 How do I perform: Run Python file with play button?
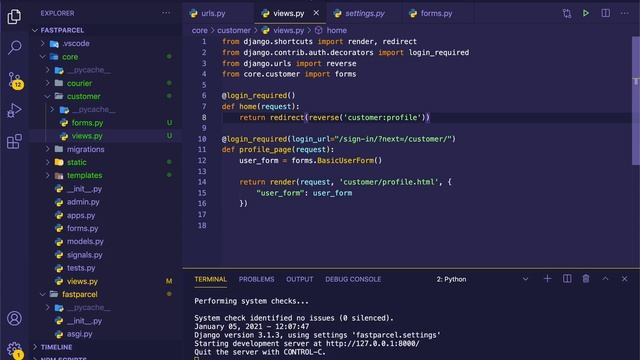[x=586, y=13]
